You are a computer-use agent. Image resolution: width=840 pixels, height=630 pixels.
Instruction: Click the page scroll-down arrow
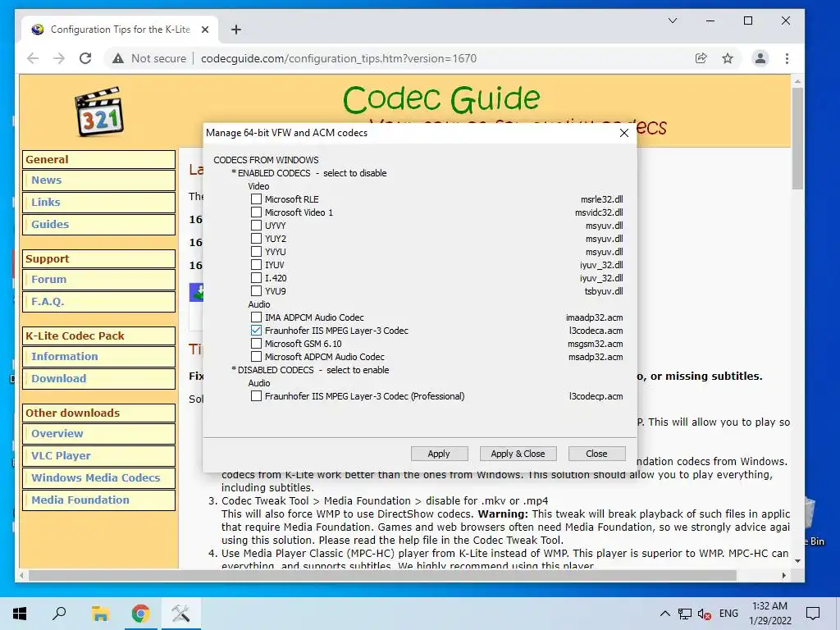tap(797, 561)
